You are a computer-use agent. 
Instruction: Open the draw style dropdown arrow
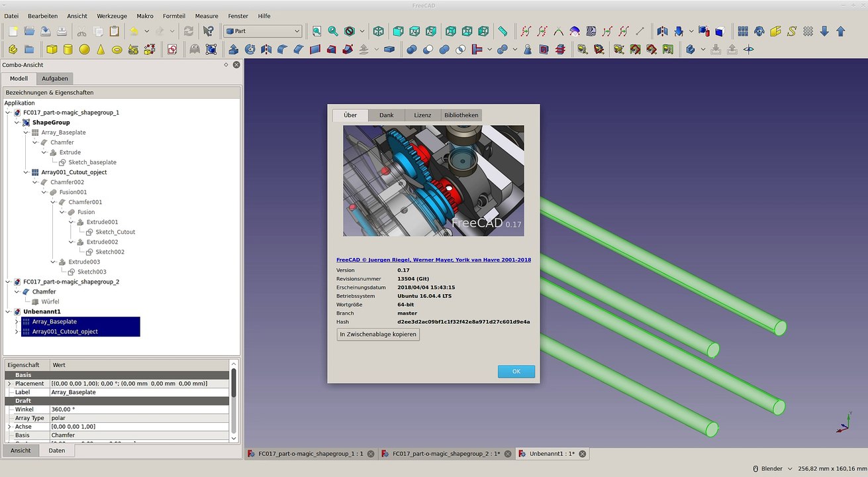pos(362,31)
